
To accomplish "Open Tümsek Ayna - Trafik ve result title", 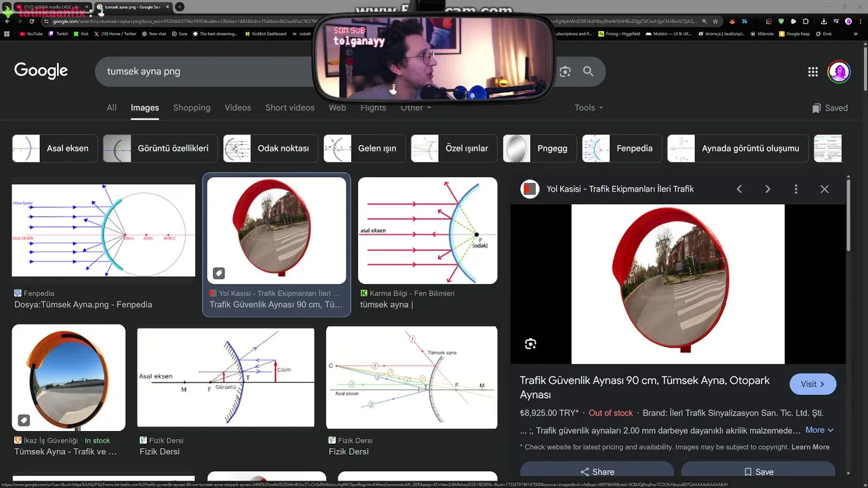I will pos(66,452).
